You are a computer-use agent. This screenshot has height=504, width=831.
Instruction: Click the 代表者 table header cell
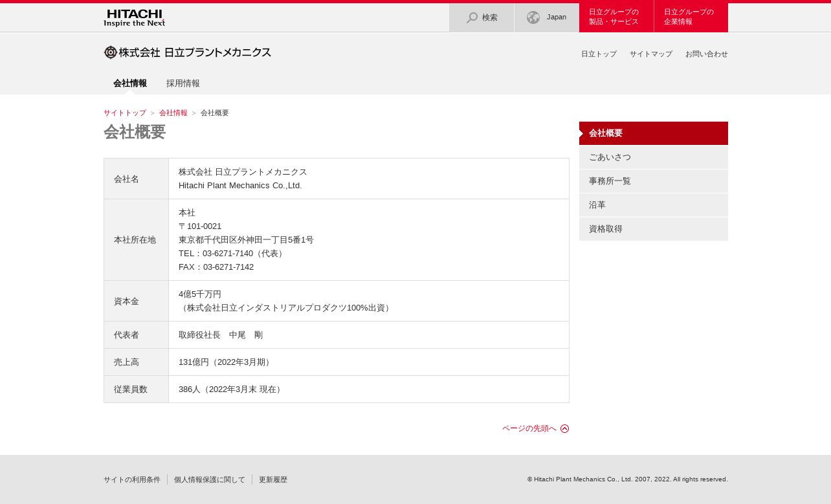click(x=136, y=334)
